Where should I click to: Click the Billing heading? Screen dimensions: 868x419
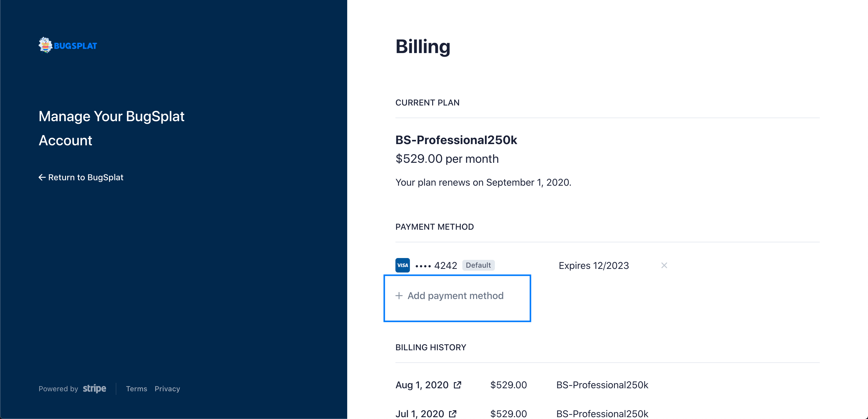point(423,46)
